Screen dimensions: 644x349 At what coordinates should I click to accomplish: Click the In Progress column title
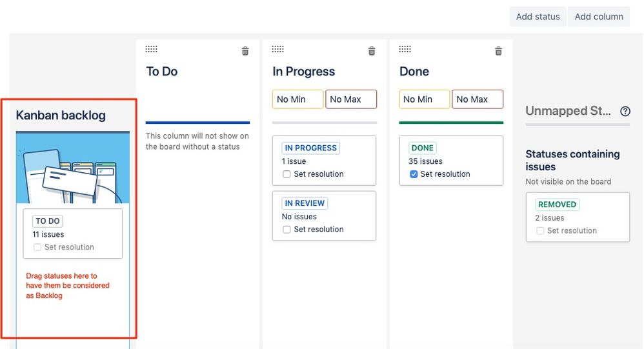pyautogui.click(x=303, y=72)
